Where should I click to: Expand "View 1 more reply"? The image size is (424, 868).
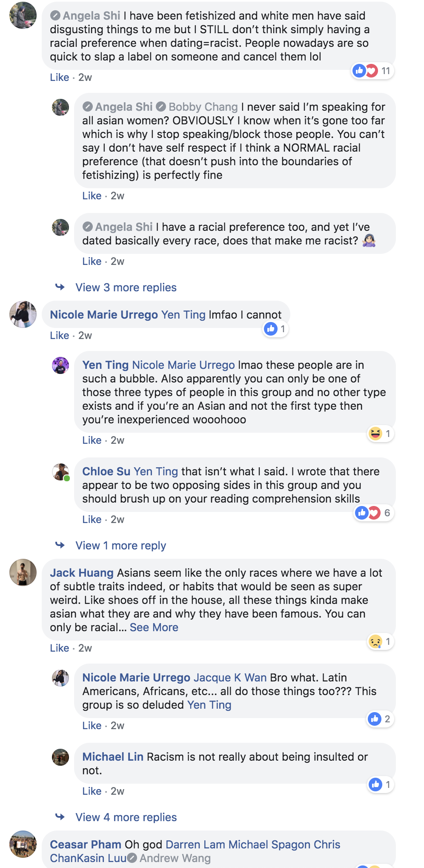(x=121, y=546)
